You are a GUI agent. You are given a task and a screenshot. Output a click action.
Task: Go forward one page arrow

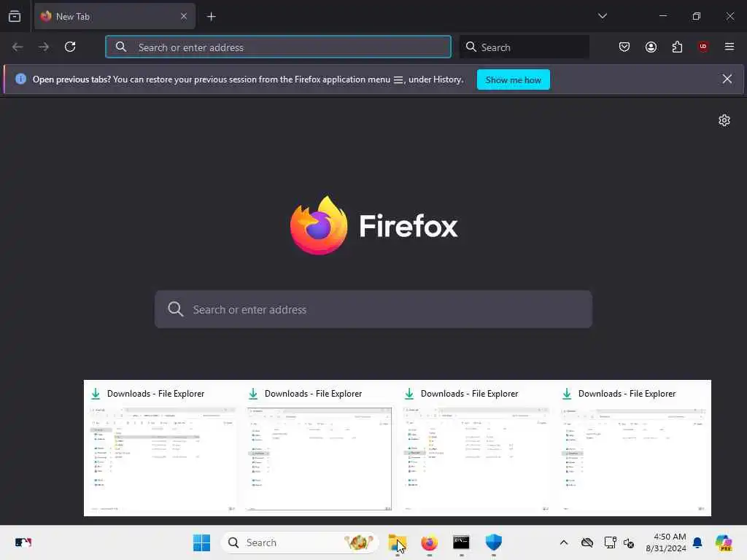point(44,47)
